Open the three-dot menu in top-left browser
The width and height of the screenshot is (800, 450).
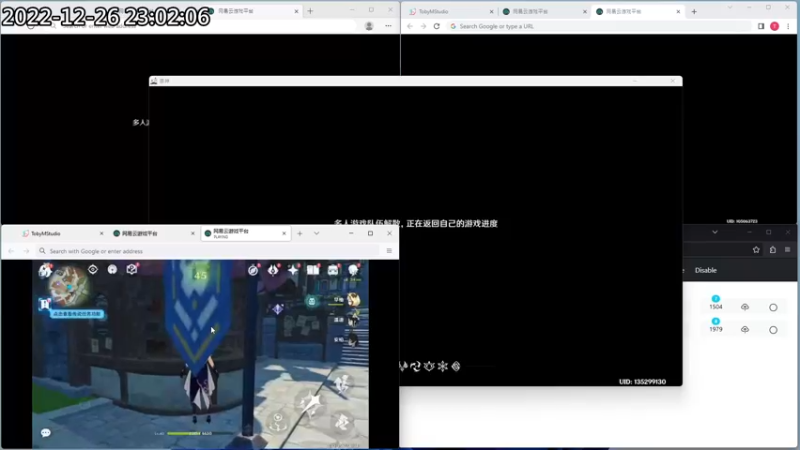[x=388, y=26]
